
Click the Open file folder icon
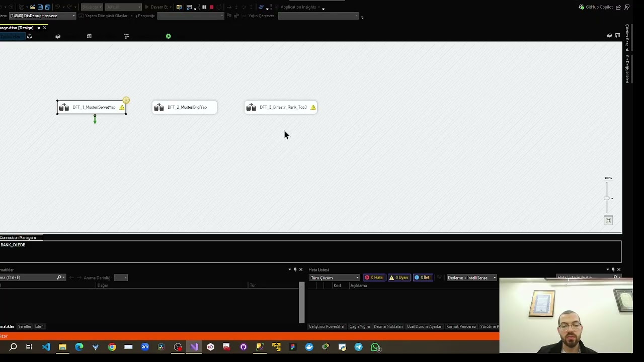click(33, 7)
